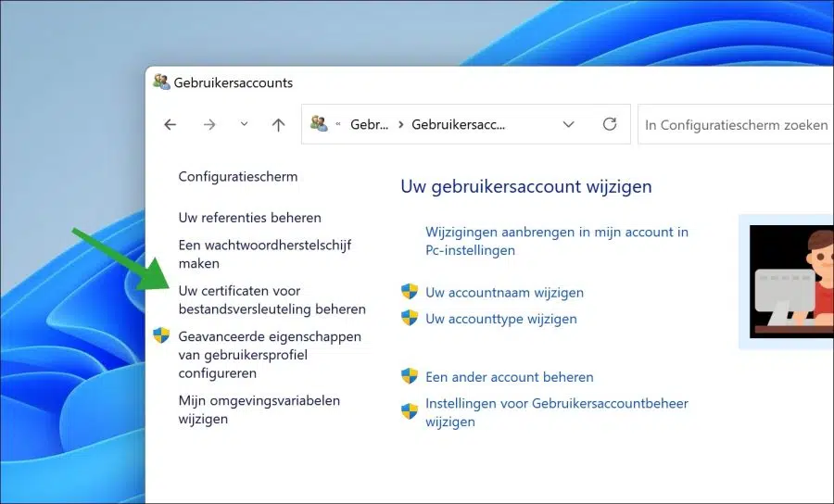The image size is (834, 504).
Task: Open 'Uw certificaten voor bestandsversleuteling beheren'
Action: point(272,300)
